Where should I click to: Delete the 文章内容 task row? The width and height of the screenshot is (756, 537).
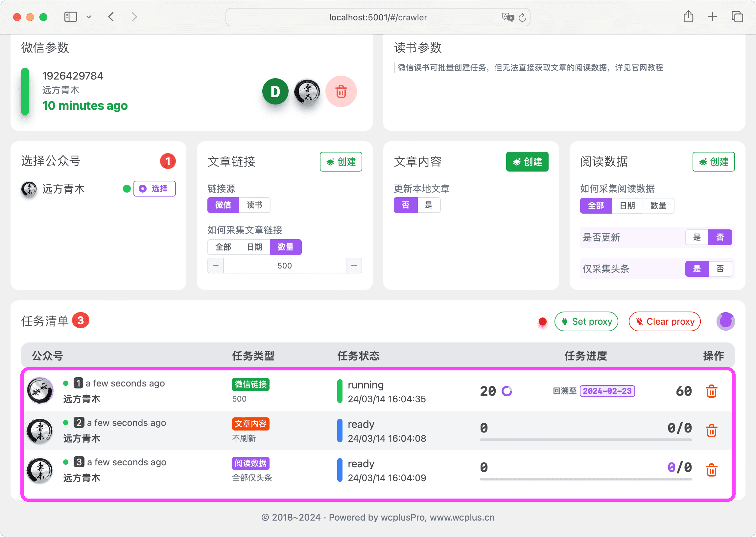[711, 431]
